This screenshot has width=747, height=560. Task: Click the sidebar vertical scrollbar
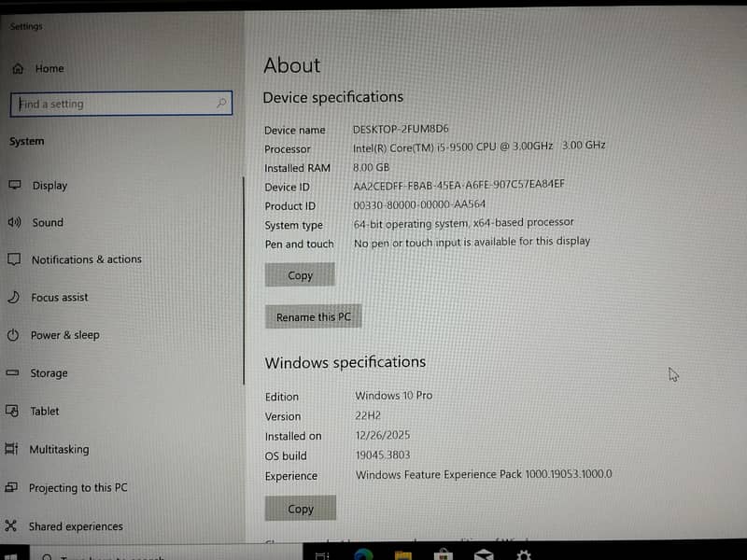[x=244, y=281]
